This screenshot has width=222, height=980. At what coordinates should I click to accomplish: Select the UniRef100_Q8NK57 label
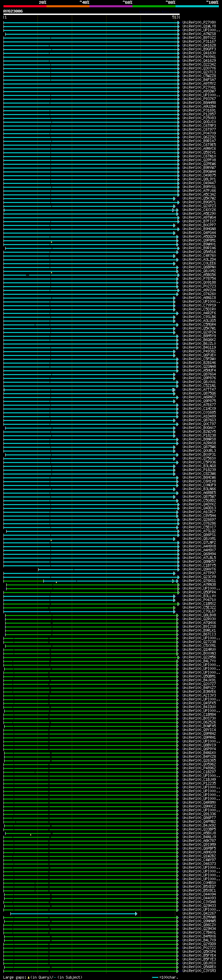pyautogui.click(x=199, y=561)
